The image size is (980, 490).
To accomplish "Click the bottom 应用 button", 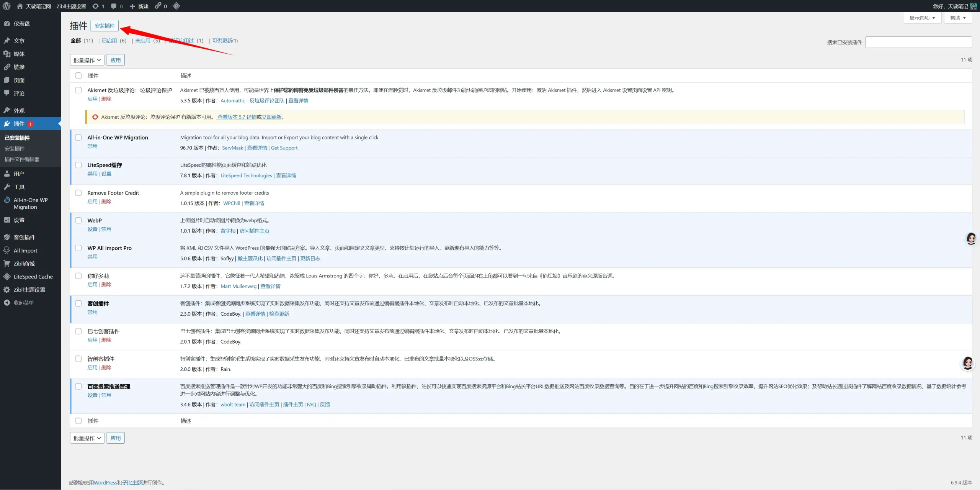I will click(116, 438).
